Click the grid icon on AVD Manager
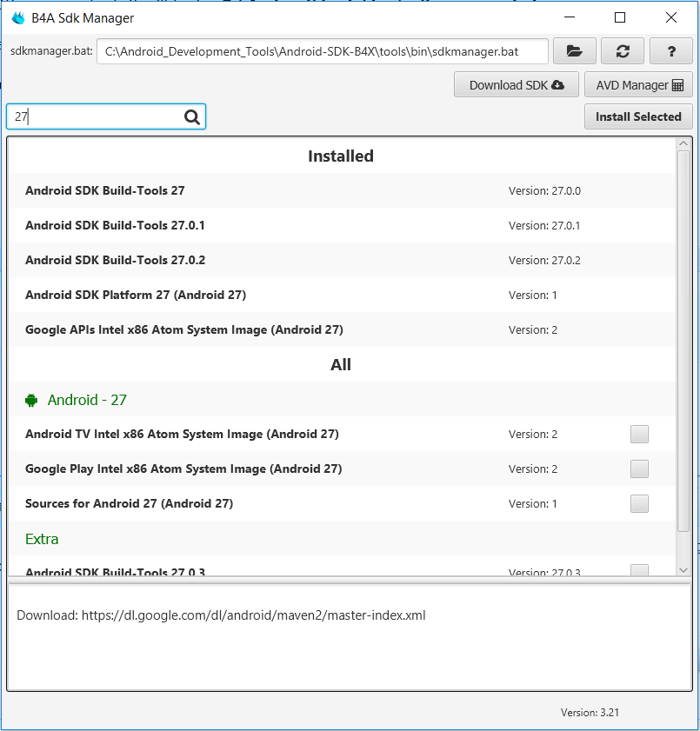Viewport: 700px width, 731px height. point(676,84)
